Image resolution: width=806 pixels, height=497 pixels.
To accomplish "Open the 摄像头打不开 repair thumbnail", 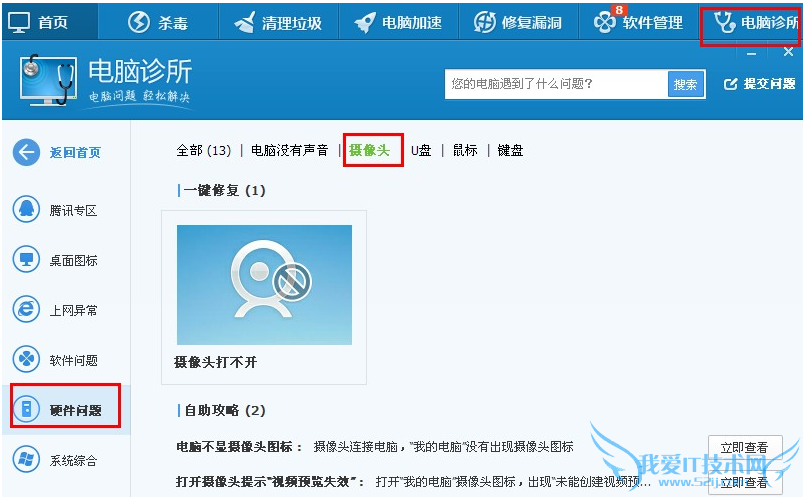I will pyautogui.click(x=264, y=285).
